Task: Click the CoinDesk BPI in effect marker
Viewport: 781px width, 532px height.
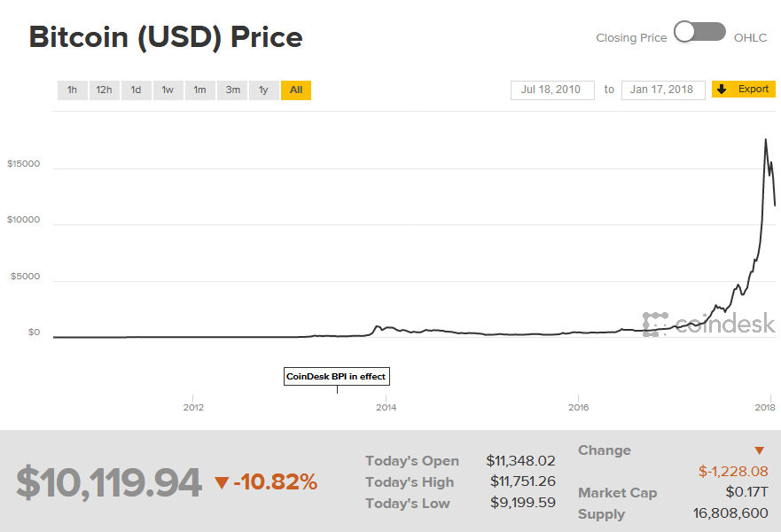Action: 336,377
